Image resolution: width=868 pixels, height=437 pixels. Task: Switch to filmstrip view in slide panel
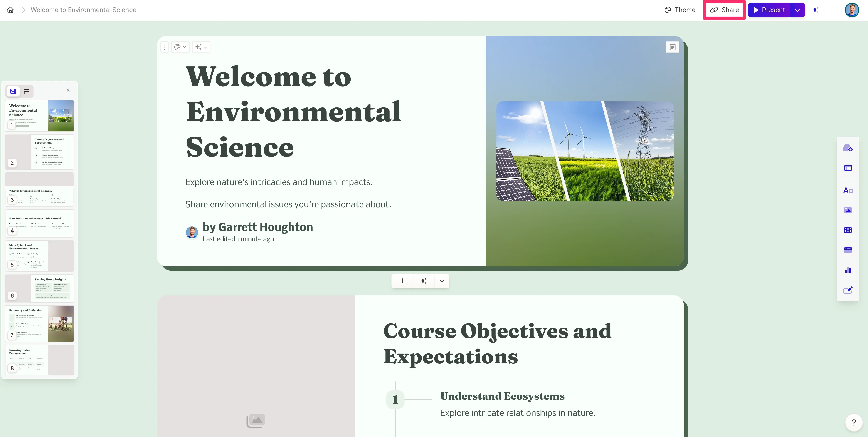pyautogui.click(x=13, y=91)
